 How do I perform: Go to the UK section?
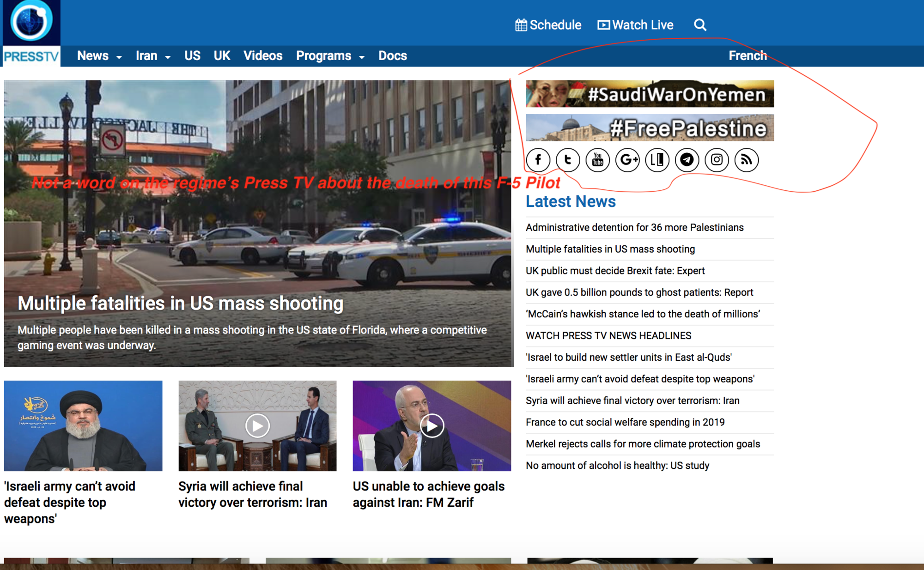[x=222, y=56]
